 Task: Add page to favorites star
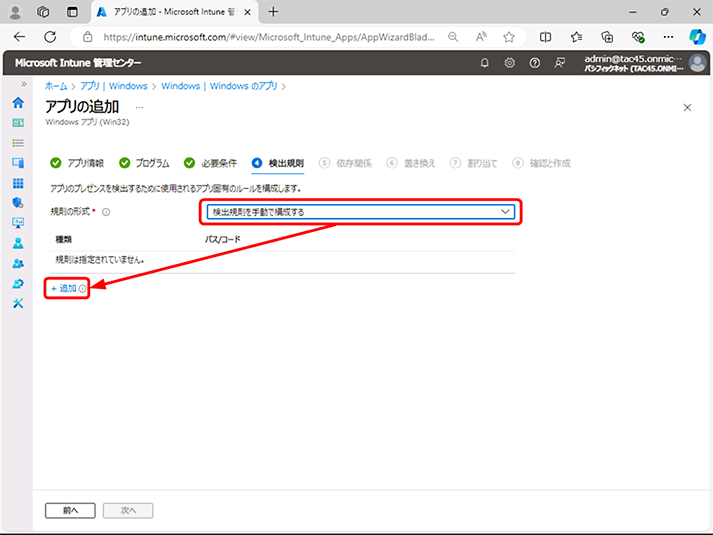(509, 37)
